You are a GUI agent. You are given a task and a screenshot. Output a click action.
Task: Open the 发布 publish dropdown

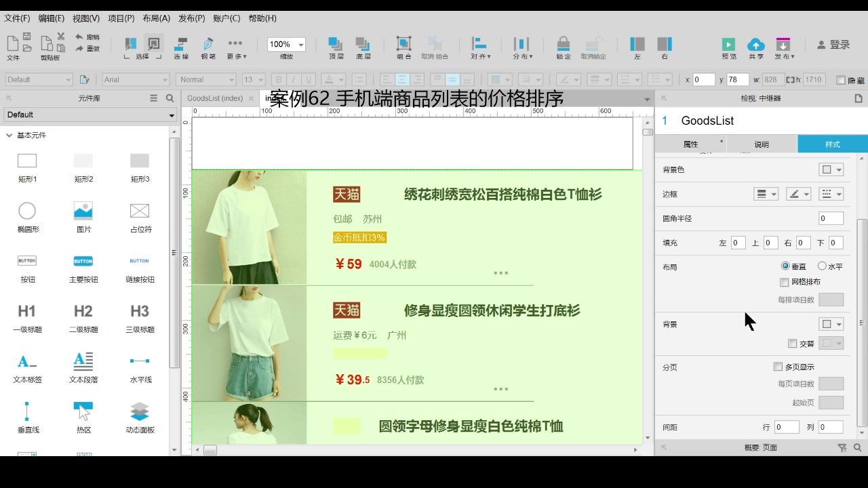coord(785,47)
